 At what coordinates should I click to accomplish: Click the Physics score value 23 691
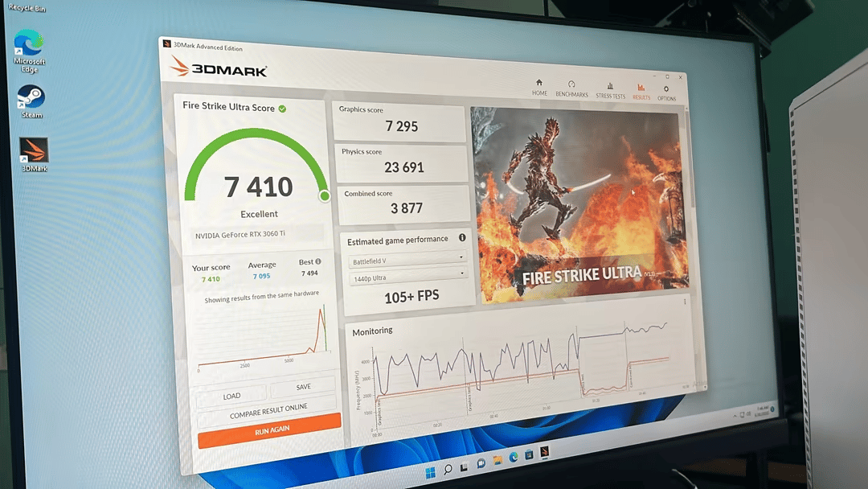[x=404, y=167]
